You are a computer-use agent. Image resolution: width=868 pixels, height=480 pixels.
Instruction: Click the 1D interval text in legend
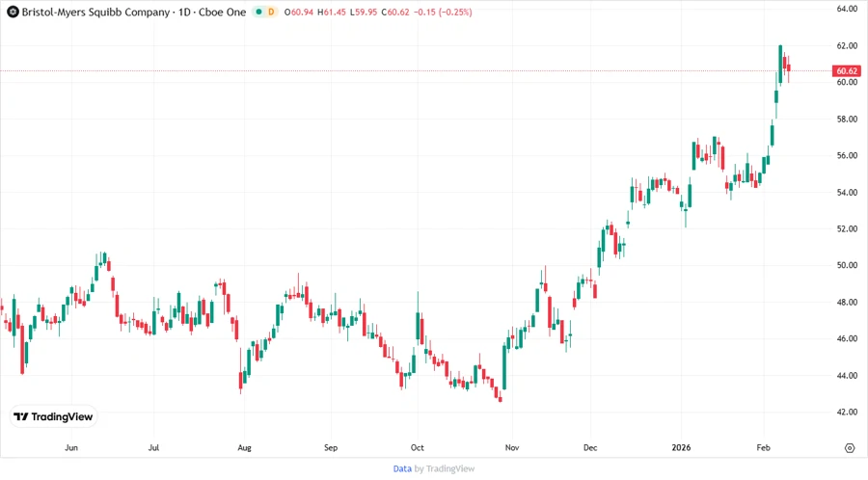(184, 12)
